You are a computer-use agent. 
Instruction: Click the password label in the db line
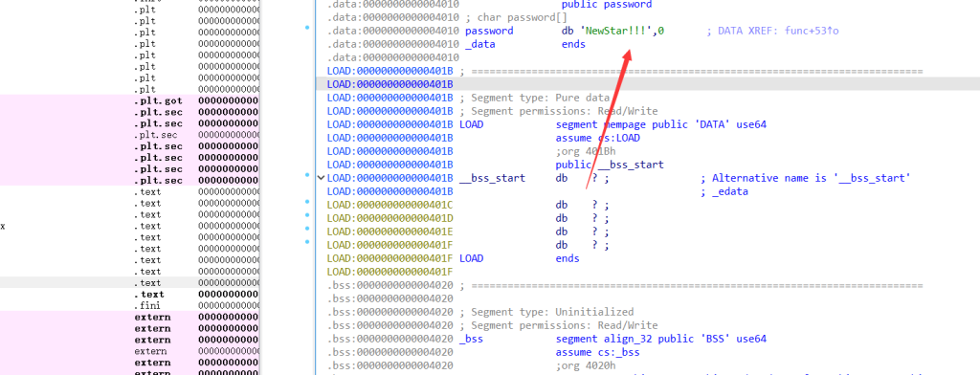(x=489, y=31)
